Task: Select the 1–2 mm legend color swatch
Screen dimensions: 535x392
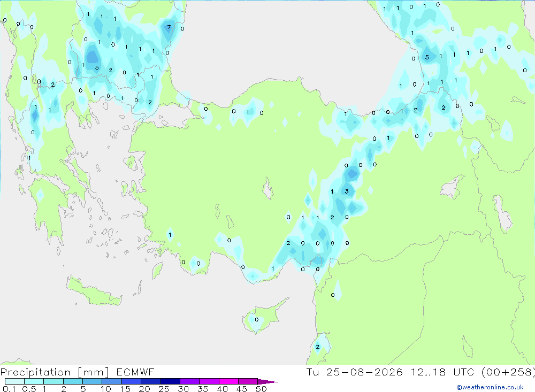Action: click(53, 381)
